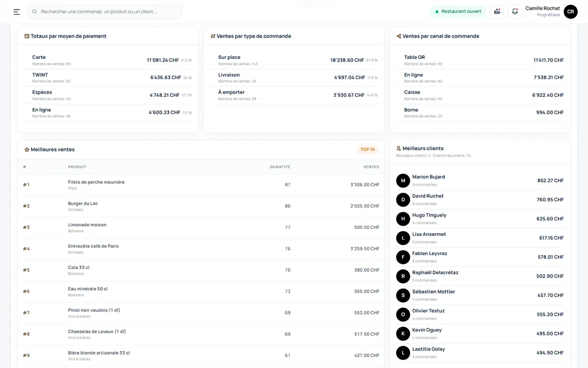This screenshot has width=588, height=368.
Task: Click the PRODUIT column header
Action: click(77, 167)
